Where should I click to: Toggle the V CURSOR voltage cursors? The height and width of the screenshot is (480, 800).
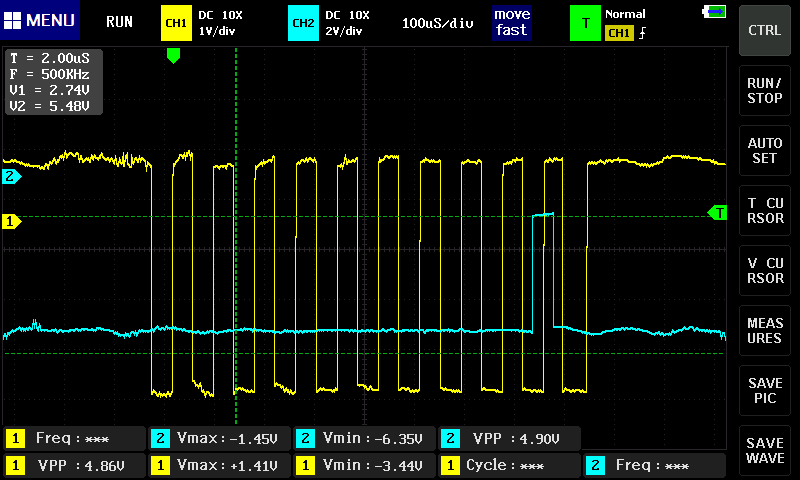click(765, 271)
